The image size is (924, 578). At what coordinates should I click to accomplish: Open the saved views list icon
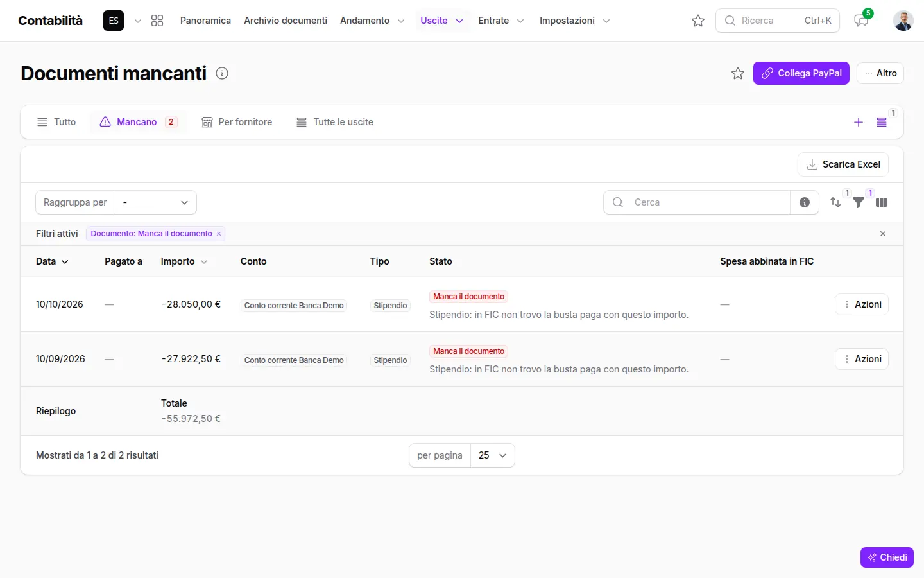click(882, 122)
